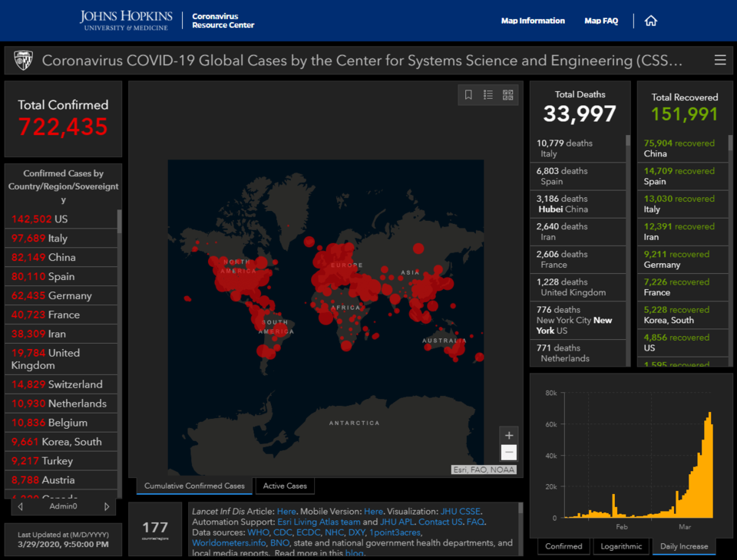Click the home icon in the header
Image resolution: width=737 pixels, height=560 pixels.
pos(650,21)
